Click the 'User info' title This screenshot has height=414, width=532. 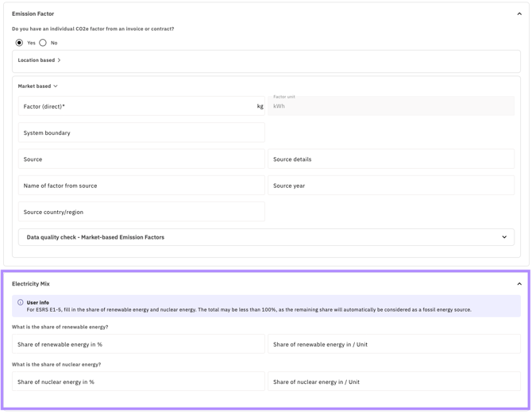pos(37,302)
